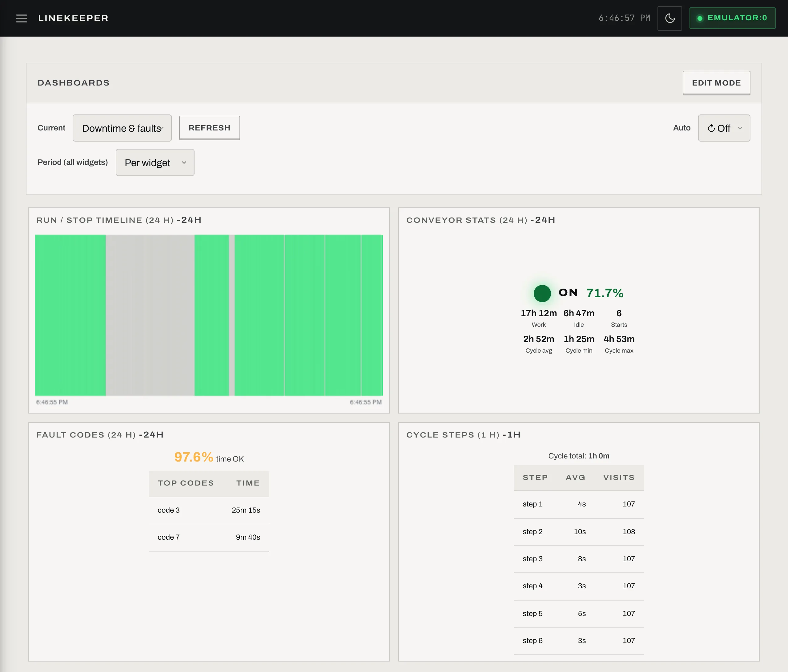The width and height of the screenshot is (788, 672).
Task: Select the step 6 row
Action: 579,641
